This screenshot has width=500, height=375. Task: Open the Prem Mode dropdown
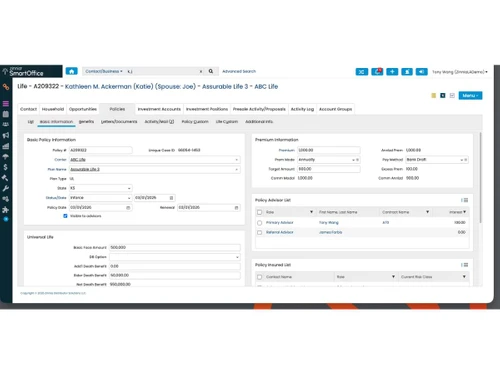tap(353, 160)
